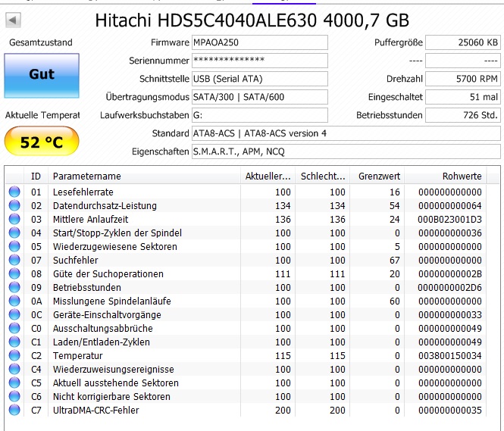
Task: Select the Übertragungsmodus field SATA/300 | SATA/600
Action: 260,97
